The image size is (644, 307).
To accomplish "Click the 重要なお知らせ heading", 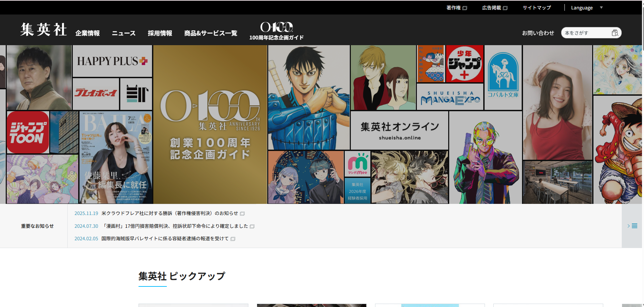I will pyautogui.click(x=37, y=226).
